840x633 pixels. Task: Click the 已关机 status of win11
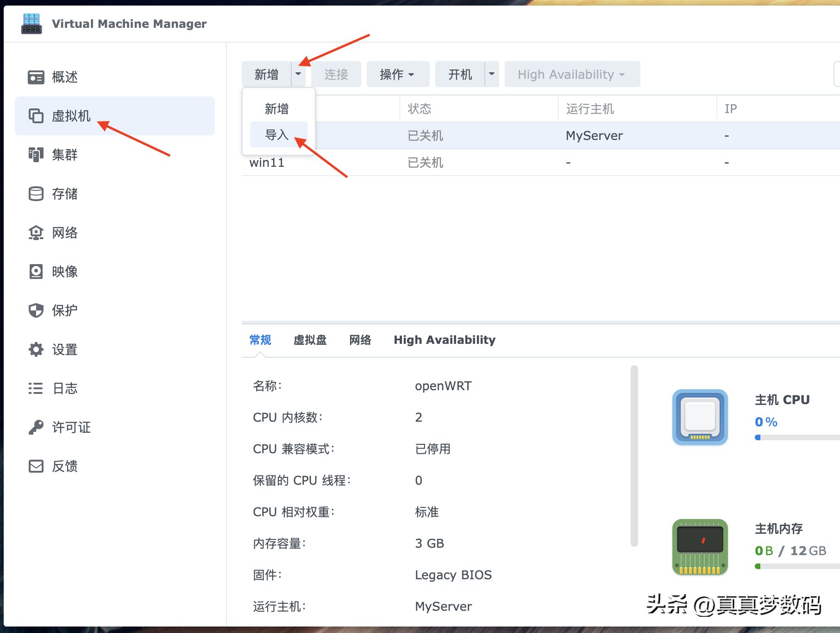click(x=426, y=163)
